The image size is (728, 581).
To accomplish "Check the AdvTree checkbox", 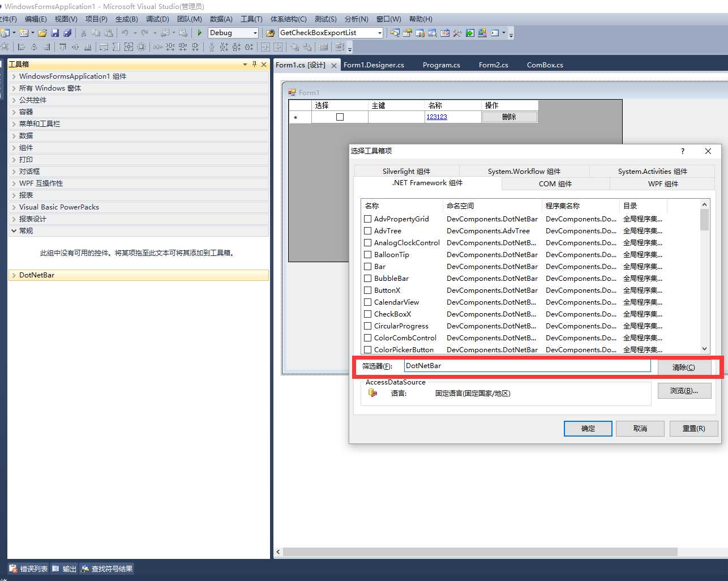I will [368, 230].
